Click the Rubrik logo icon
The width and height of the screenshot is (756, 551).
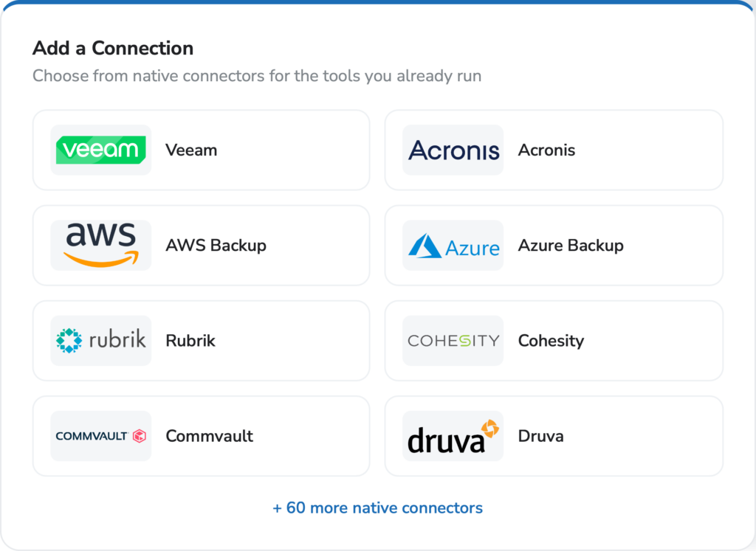point(100,341)
